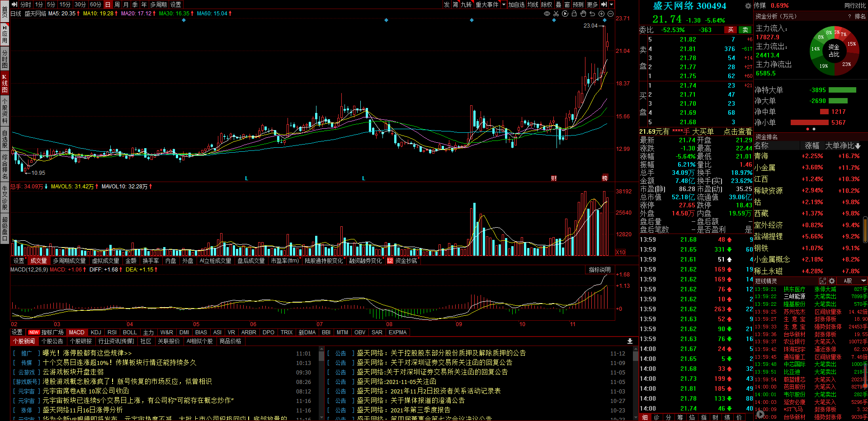Start chart replay with circular play icon
Viewport: 868px width, 421px height.
[565, 14]
